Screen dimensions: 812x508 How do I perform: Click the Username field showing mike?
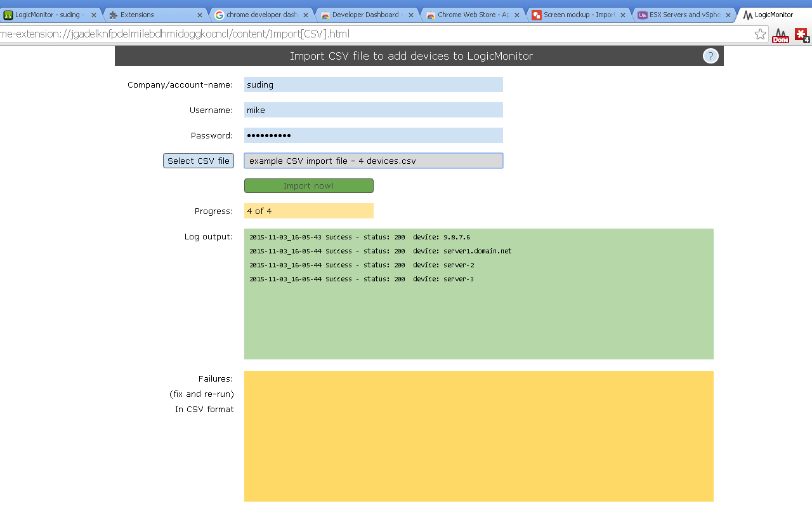click(x=373, y=109)
